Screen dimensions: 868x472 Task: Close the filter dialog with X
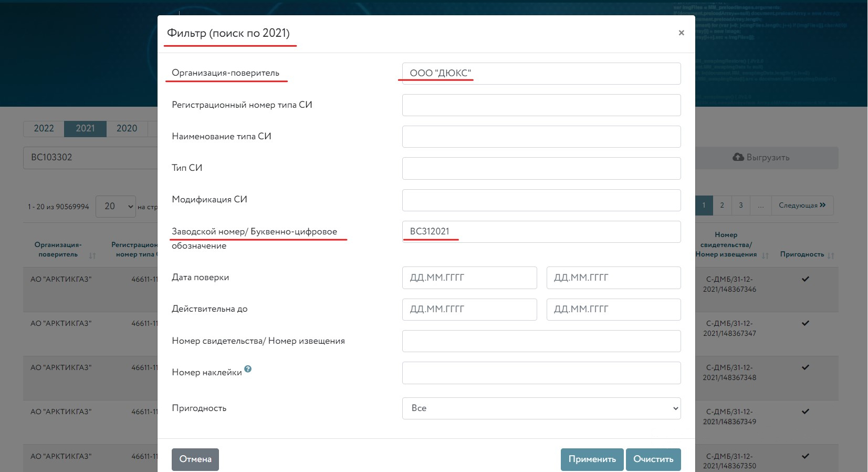point(681,33)
